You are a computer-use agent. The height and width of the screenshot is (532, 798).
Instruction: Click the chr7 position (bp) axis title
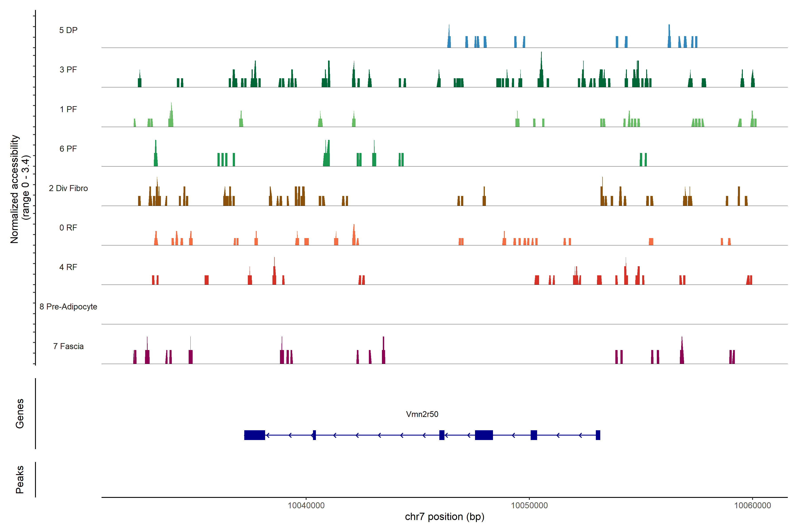click(x=444, y=517)
